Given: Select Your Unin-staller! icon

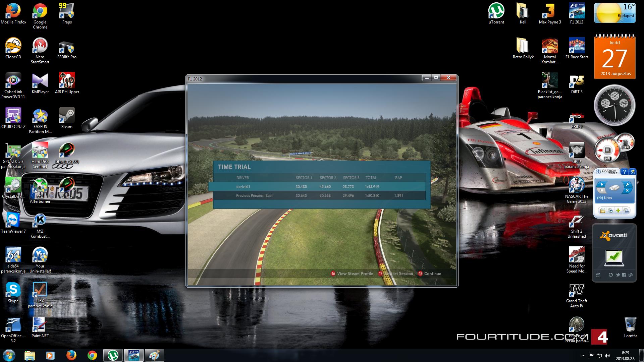Looking at the screenshot, I should (40, 260).
